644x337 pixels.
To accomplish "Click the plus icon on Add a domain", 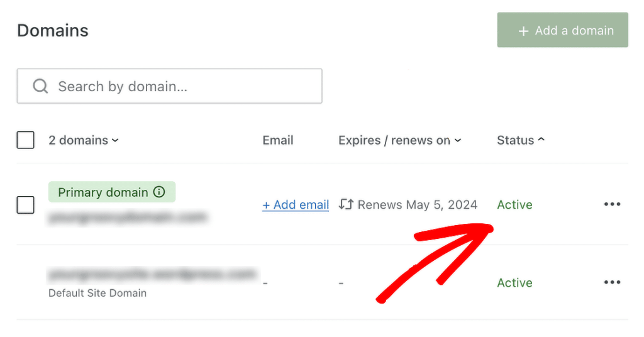I will [x=523, y=31].
